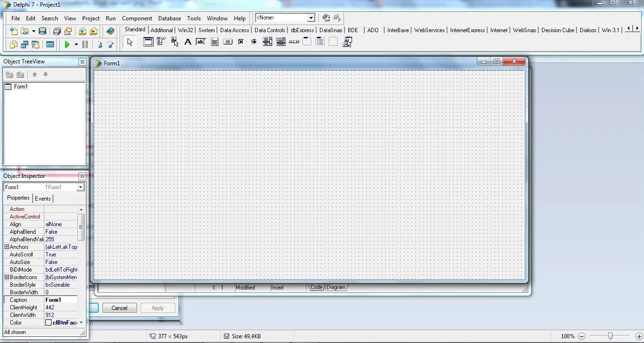Select the PopupMenu component icon
Screen dimensions: 644x343
coord(174,42)
